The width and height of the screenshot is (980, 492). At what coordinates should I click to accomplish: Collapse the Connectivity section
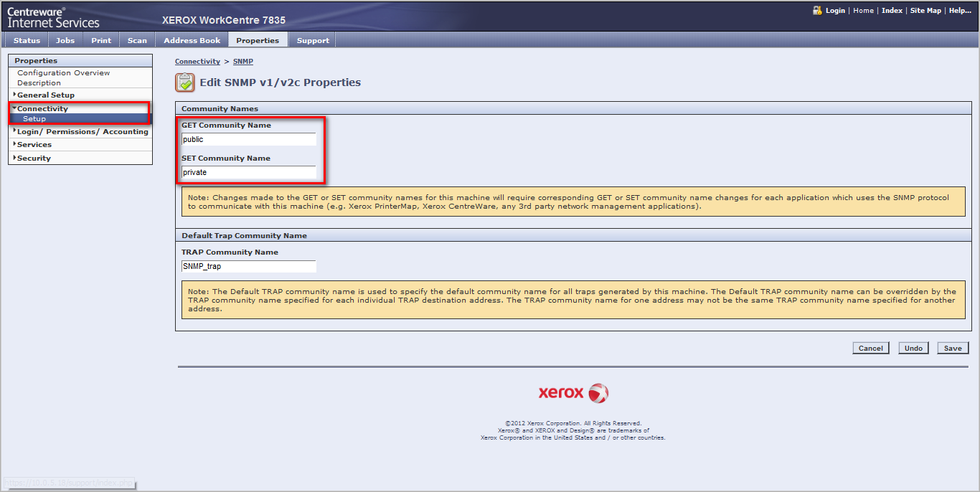click(42, 108)
